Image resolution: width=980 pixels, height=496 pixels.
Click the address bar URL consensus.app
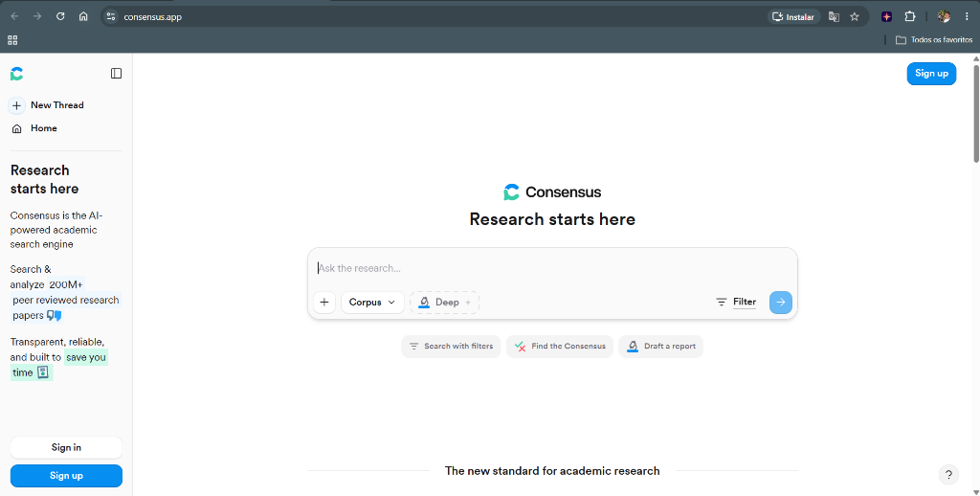tap(152, 17)
